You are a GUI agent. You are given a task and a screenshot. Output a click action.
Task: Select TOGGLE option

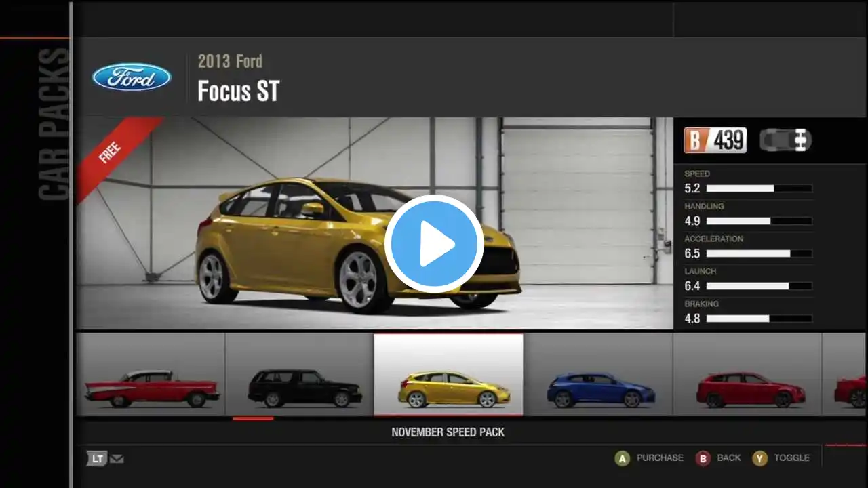click(791, 458)
